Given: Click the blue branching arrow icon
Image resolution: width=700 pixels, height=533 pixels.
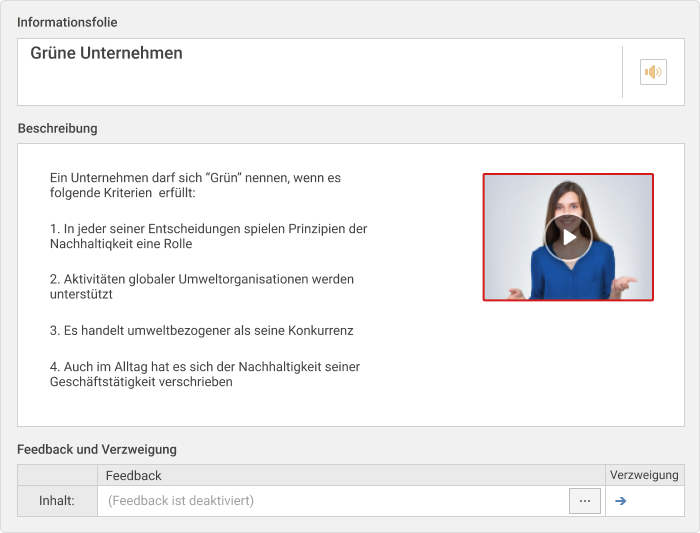Looking at the screenshot, I should click(621, 501).
